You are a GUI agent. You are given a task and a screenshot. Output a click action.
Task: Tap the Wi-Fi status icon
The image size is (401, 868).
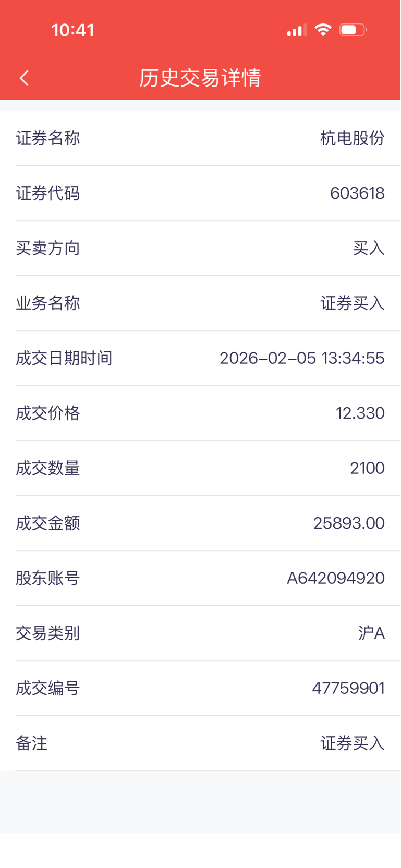[323, 30]
